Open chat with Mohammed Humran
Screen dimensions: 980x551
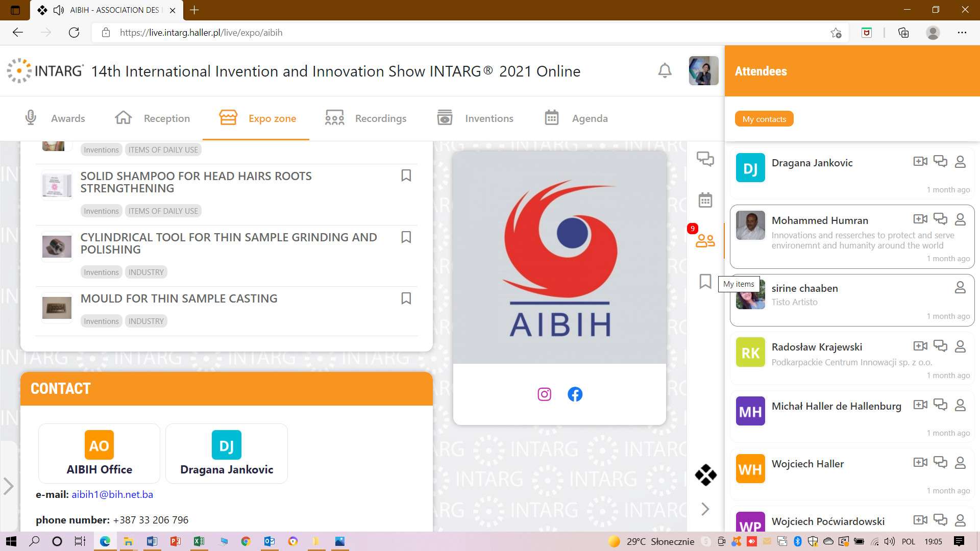(x=940, y=219)
